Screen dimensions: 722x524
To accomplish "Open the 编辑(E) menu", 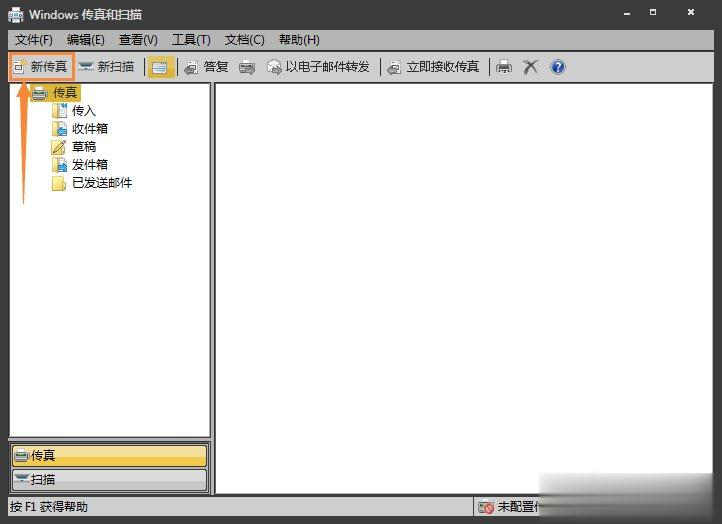I will click(x=86, y=40).
